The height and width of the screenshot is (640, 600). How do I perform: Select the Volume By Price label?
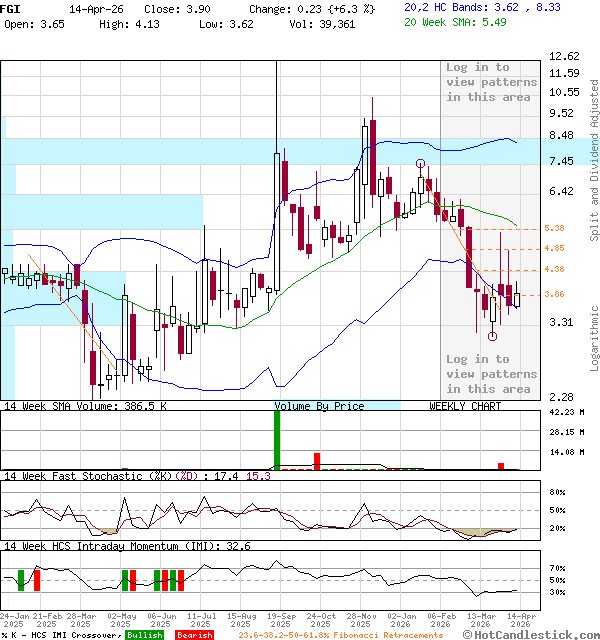(x=319, y=406)
